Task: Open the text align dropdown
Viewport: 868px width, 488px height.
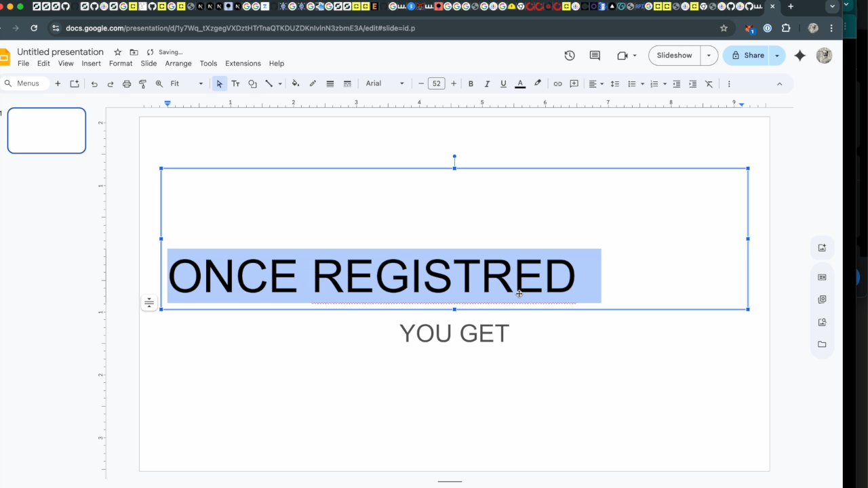Action: pos(596,83)
